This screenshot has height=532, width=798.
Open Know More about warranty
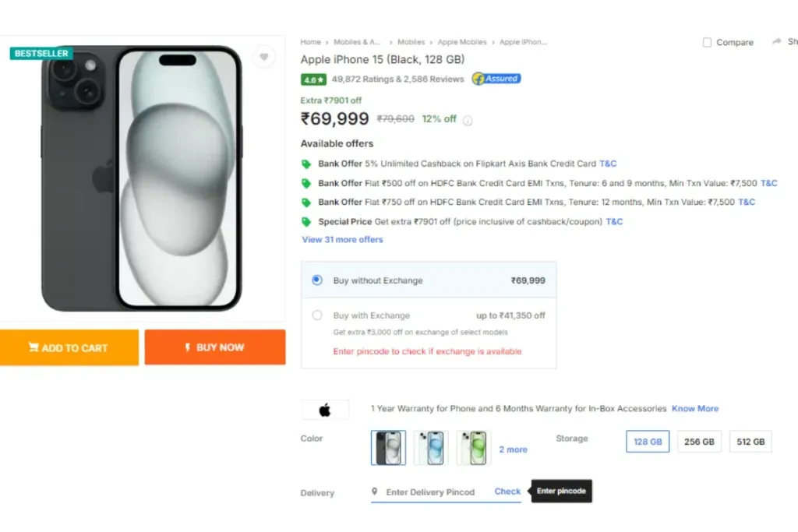[694, 408]
